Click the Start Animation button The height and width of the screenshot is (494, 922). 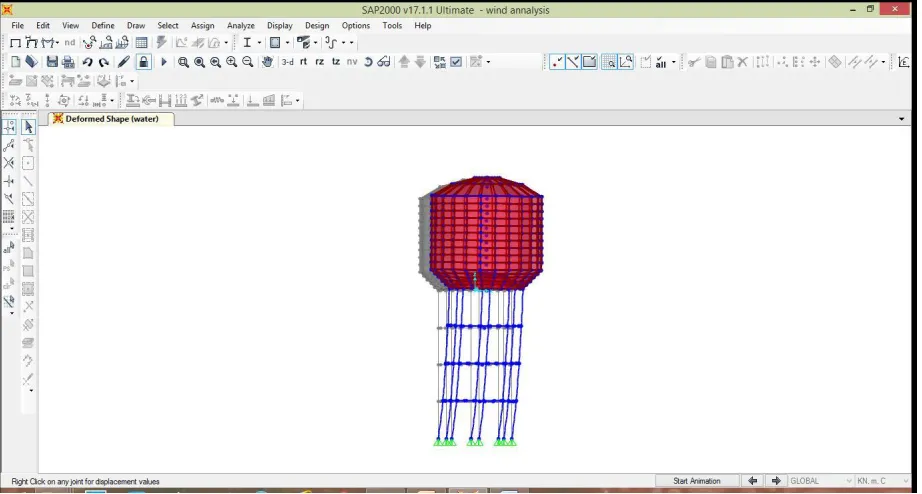[696, 481]
